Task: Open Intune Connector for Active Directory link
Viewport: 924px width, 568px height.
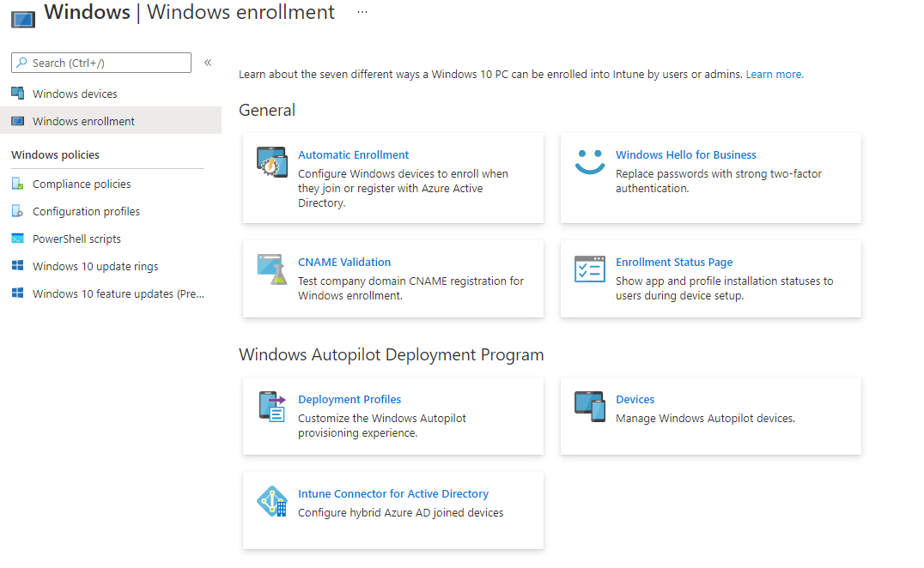Action: point(393,494)
